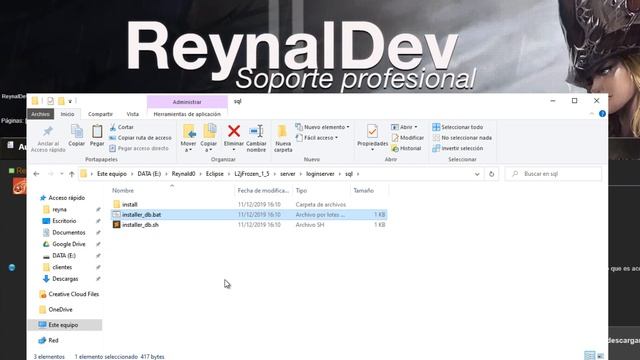Image resolution: width=640 pixels, height=360 pixels.
Task: Click Modificar in the Abrir group
Action: click(408, 138)
